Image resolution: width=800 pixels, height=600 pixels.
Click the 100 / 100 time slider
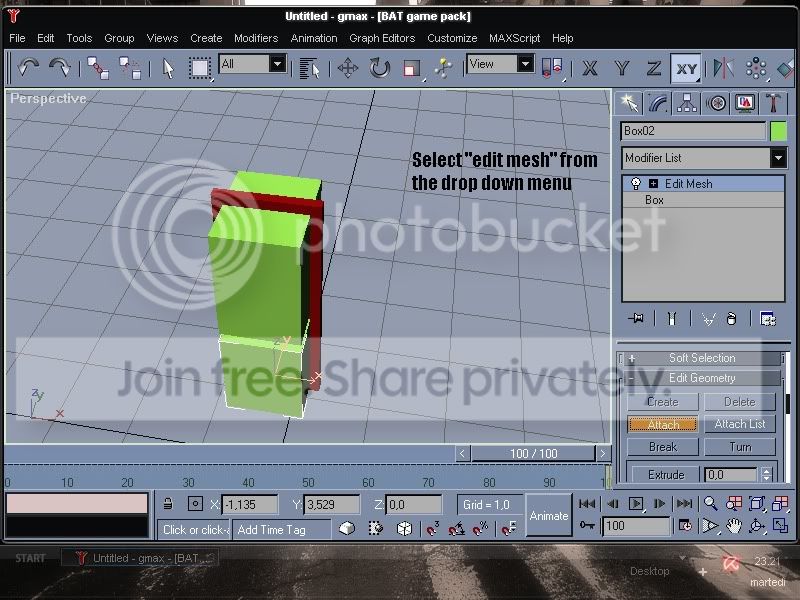(533, 454)
